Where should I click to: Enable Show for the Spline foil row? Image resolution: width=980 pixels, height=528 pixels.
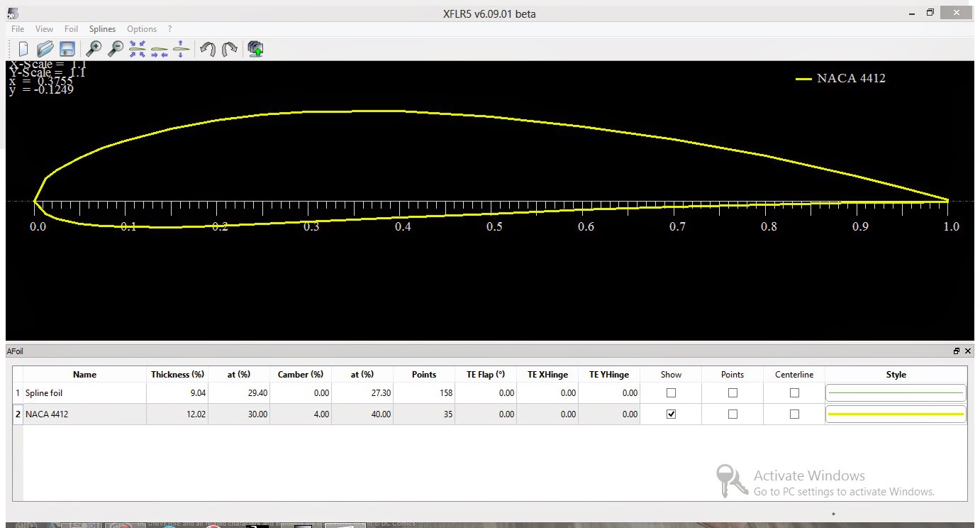click(670, 392)
